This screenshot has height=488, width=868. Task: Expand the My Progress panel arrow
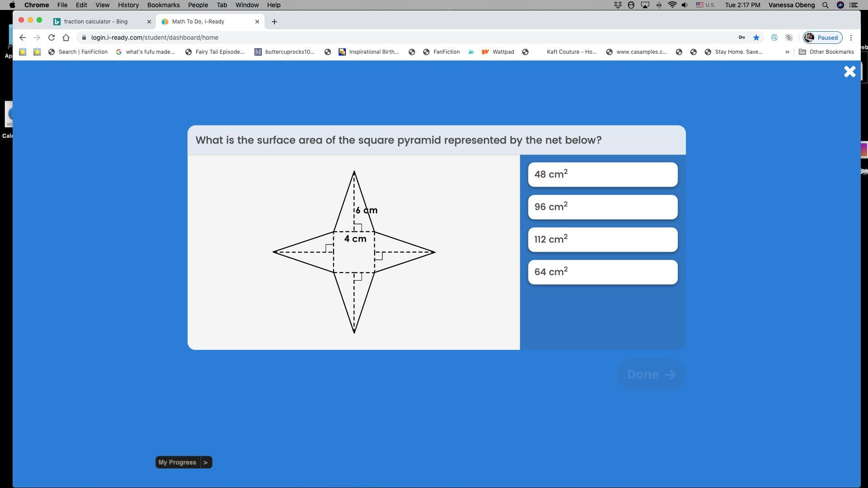206,462
